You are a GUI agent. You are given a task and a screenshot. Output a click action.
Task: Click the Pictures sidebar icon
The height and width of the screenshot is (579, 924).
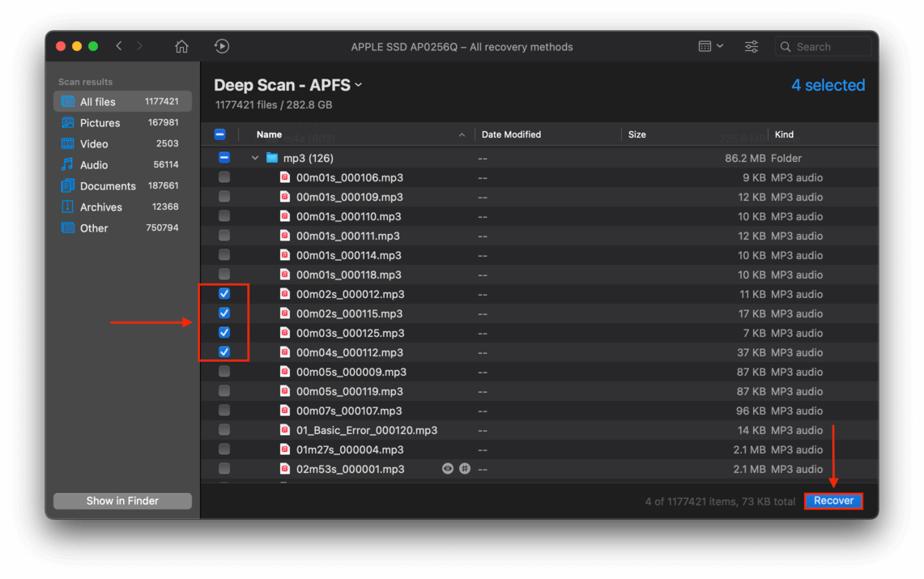click(68, 122)
